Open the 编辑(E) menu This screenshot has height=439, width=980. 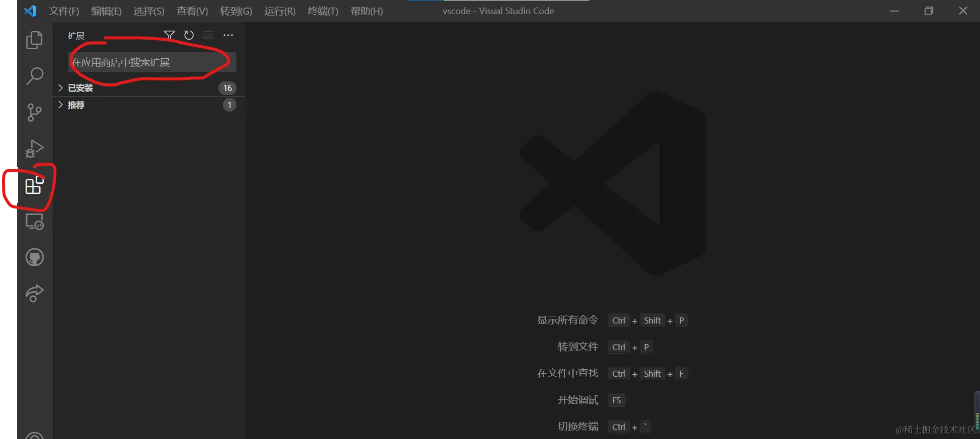click(106, 11)
